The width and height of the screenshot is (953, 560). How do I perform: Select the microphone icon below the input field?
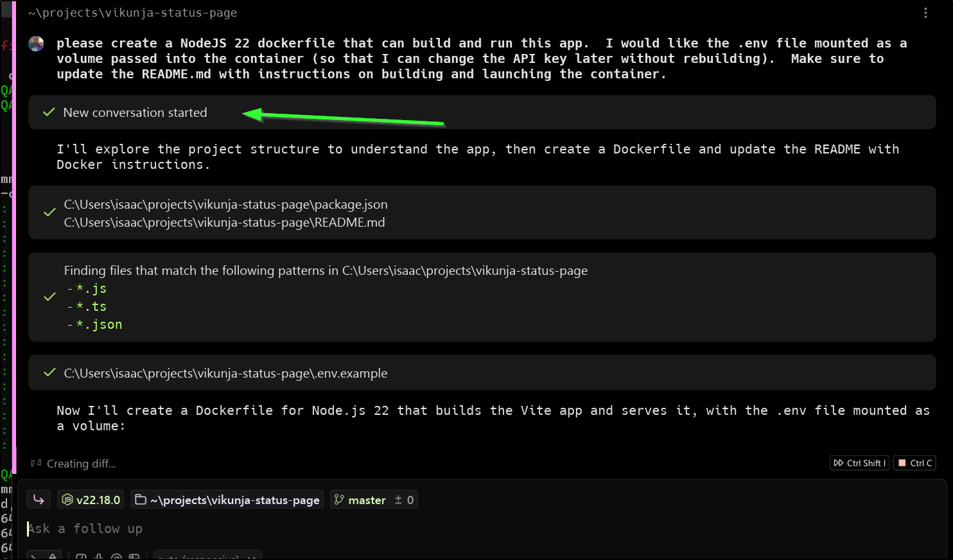click(x=98, y=556)
